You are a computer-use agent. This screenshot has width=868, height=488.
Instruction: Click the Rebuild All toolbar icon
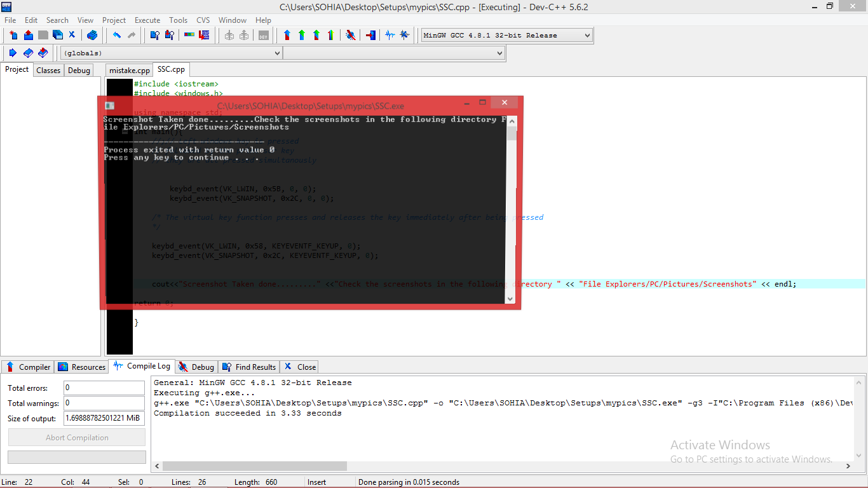pyautogui.click(x=330, y=35)
